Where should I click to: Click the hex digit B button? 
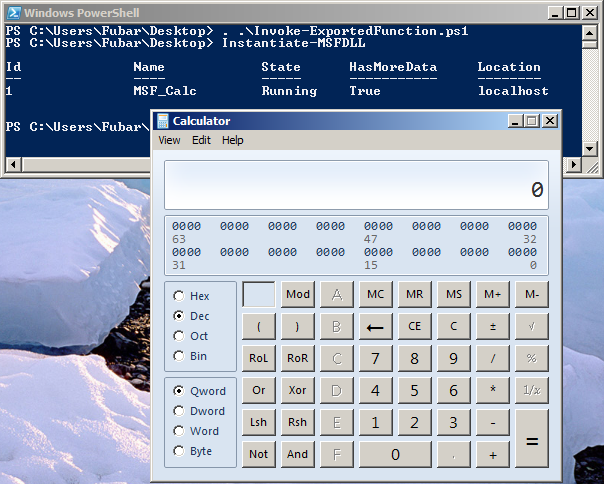tap(337, 326)
